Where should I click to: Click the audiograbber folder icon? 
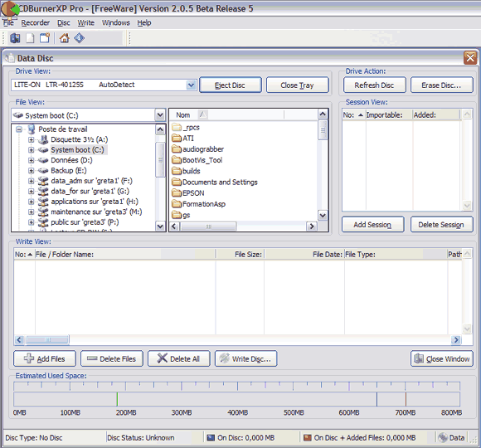(177, 149)
